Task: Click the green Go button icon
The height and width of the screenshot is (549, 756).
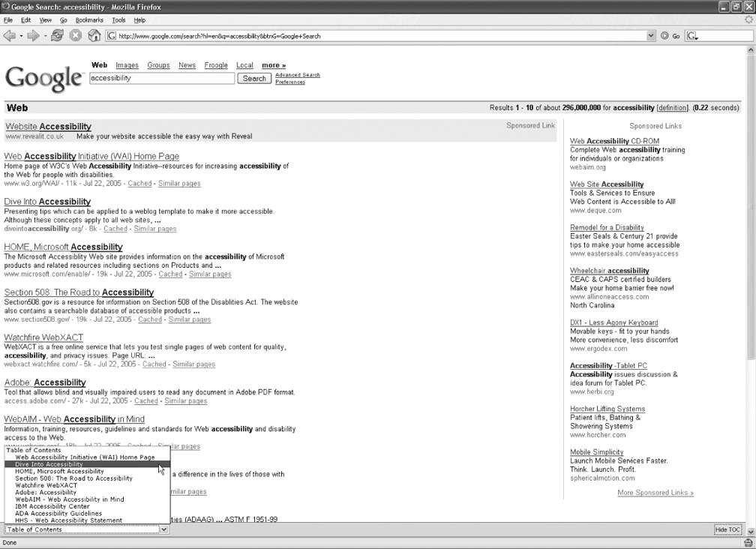Action: point(664,35)
